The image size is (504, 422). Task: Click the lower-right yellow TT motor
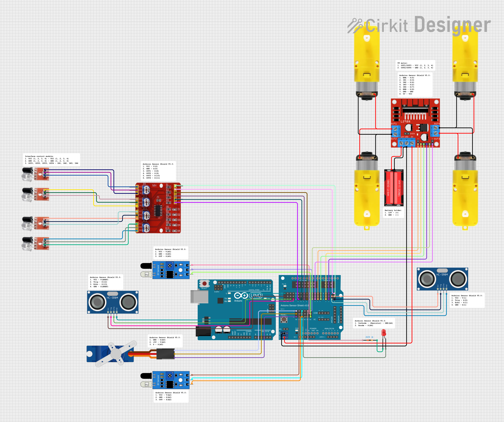[465, 191]
